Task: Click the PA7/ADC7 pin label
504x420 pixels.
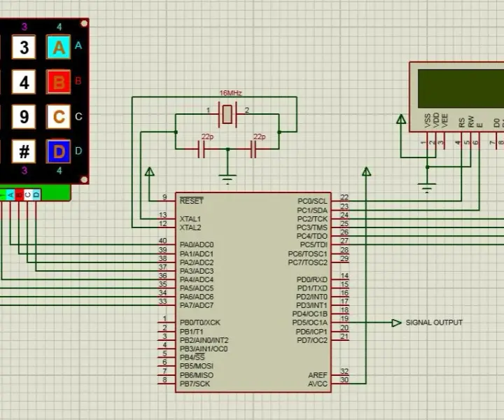Action: (x=197, y=305)
